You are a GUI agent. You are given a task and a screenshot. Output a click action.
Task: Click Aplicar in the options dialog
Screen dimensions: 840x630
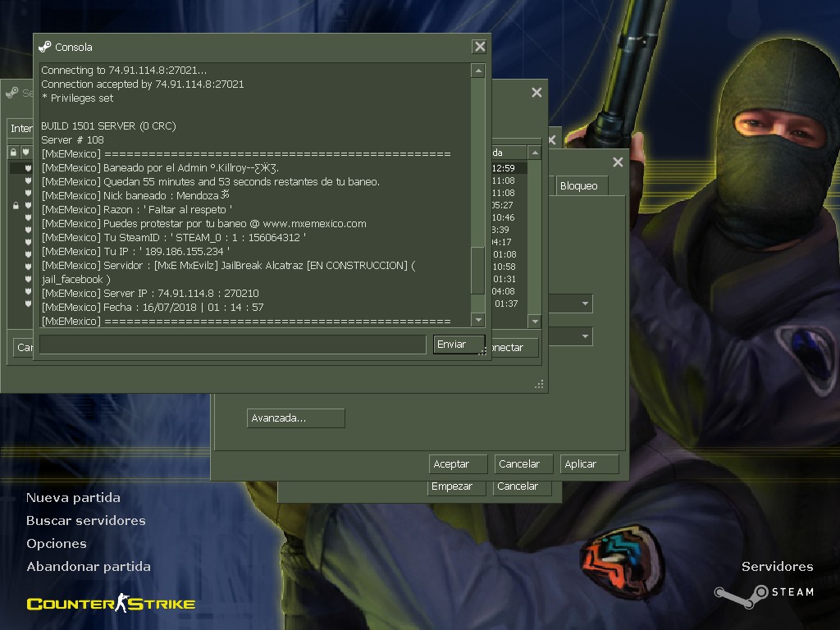coord(589,464)
